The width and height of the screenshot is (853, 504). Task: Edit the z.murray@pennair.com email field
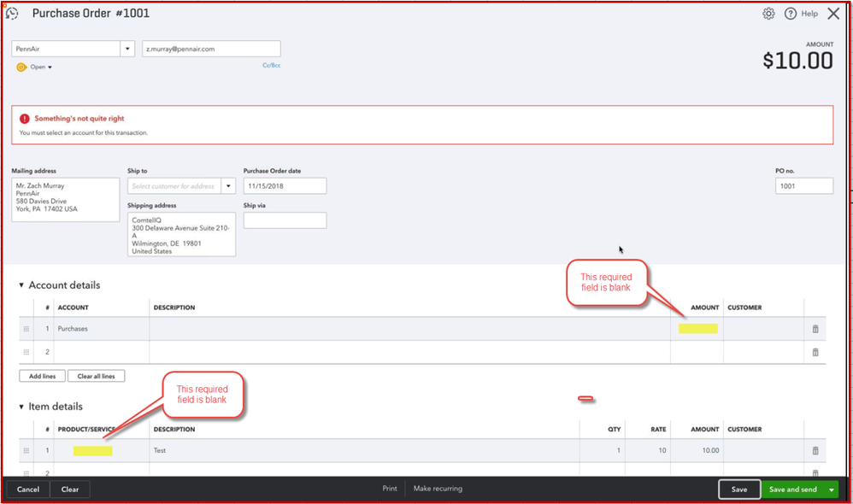pyautogui.click(x=211, y=49)
